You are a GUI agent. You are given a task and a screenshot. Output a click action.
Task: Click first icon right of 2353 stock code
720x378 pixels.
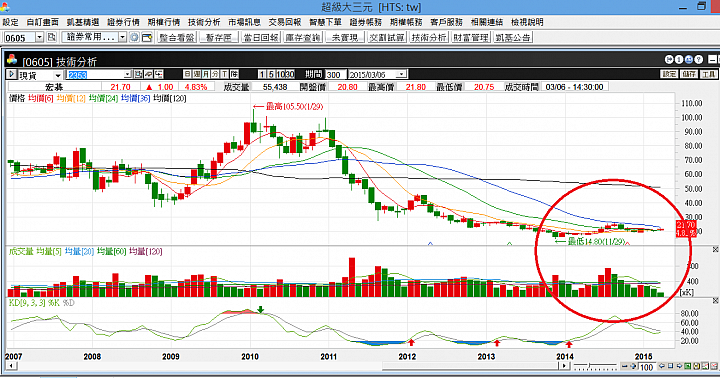(137, 74)
